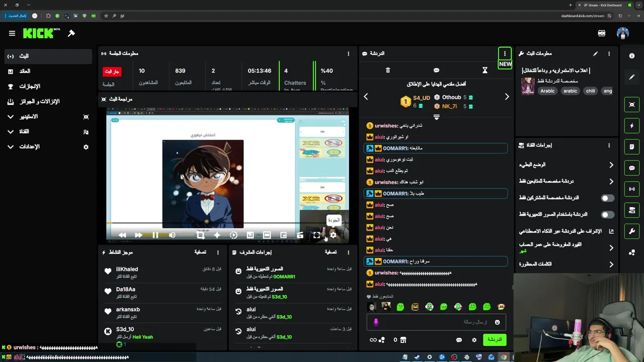The image size is (644, 362).
Task: Click the hourglass icon in chat toolbar
Action: click(x=485, y=70)
